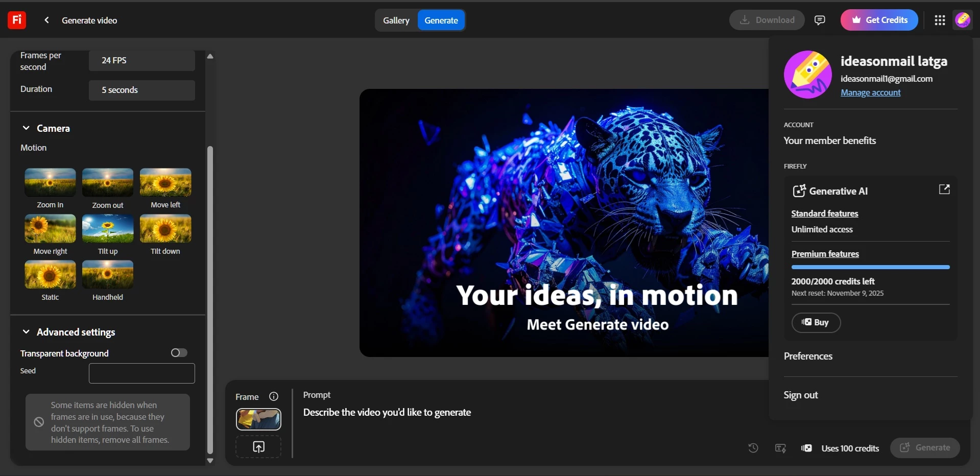980x476 pixels.
Task: Select Zoom in camera motion
Action: 50,182
